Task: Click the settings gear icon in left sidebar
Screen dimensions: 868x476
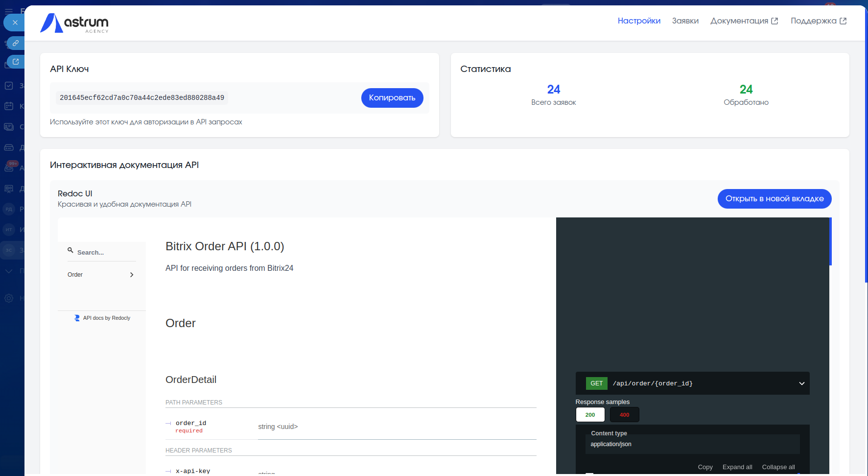Action: 9,298
